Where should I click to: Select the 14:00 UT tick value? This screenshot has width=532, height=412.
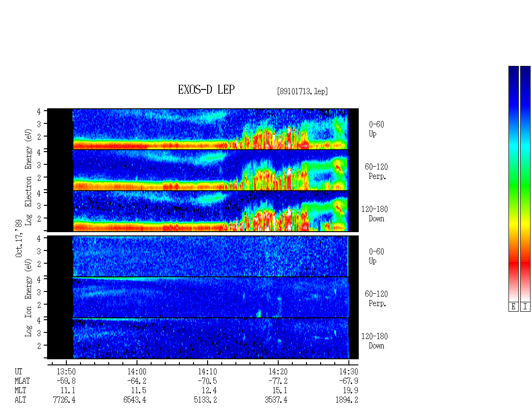pos(137,372)
